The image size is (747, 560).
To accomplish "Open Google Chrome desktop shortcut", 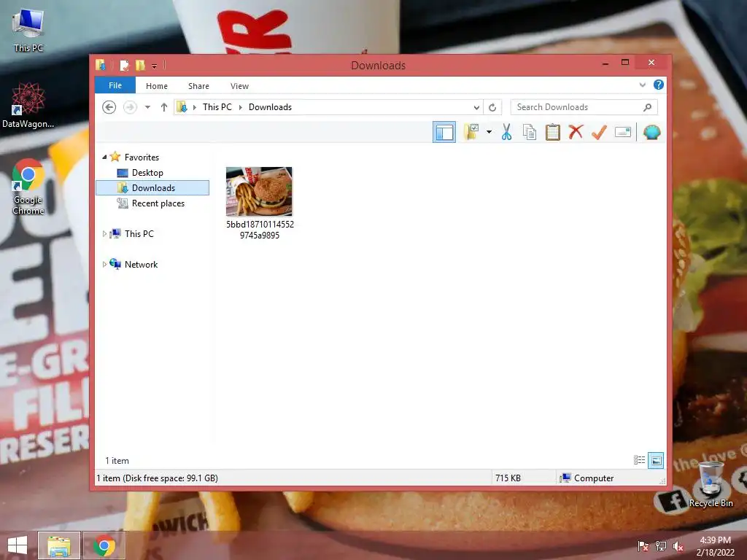I will tap(28, 187).
